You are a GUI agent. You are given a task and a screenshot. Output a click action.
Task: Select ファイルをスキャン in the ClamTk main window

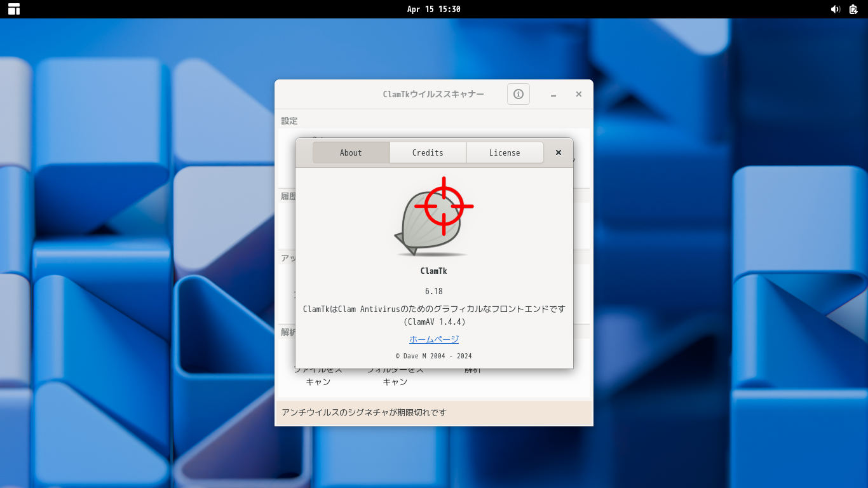(x=318, y=376)
